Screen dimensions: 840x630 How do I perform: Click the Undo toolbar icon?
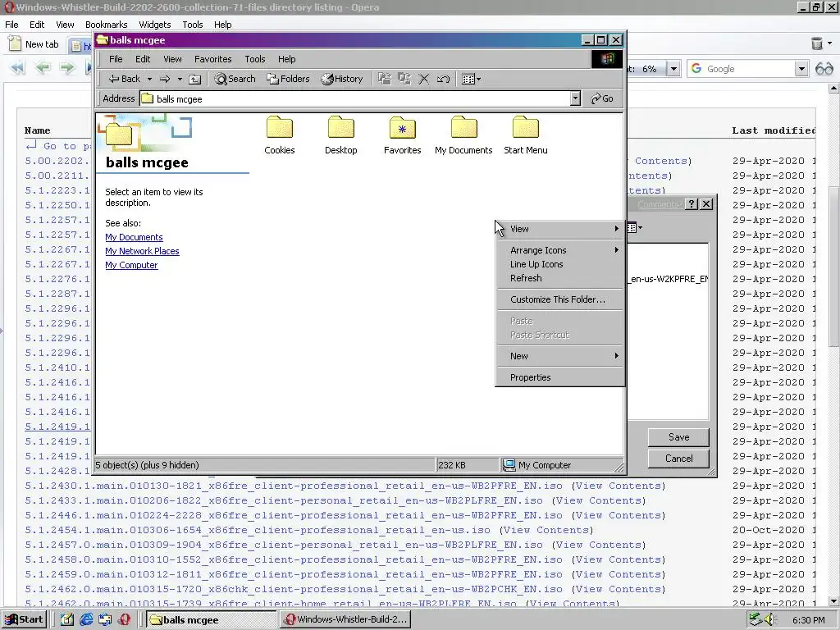tap(443, 79)
